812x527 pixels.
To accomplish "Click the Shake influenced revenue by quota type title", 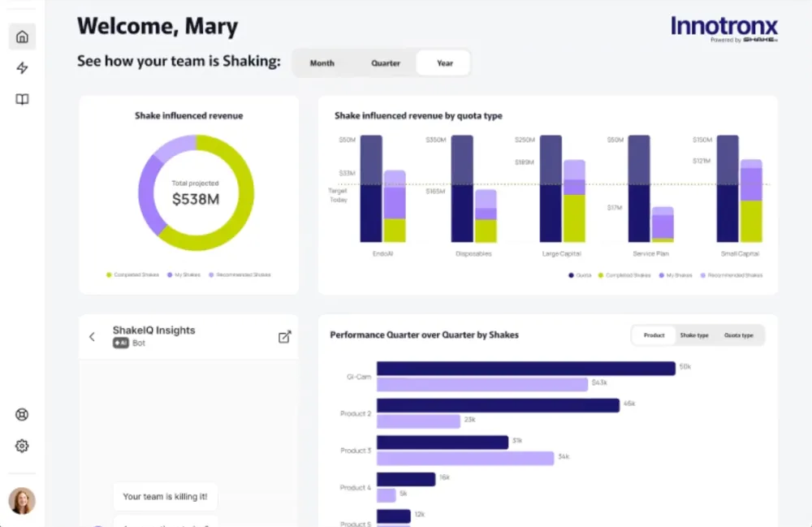I will pos(418,116).
